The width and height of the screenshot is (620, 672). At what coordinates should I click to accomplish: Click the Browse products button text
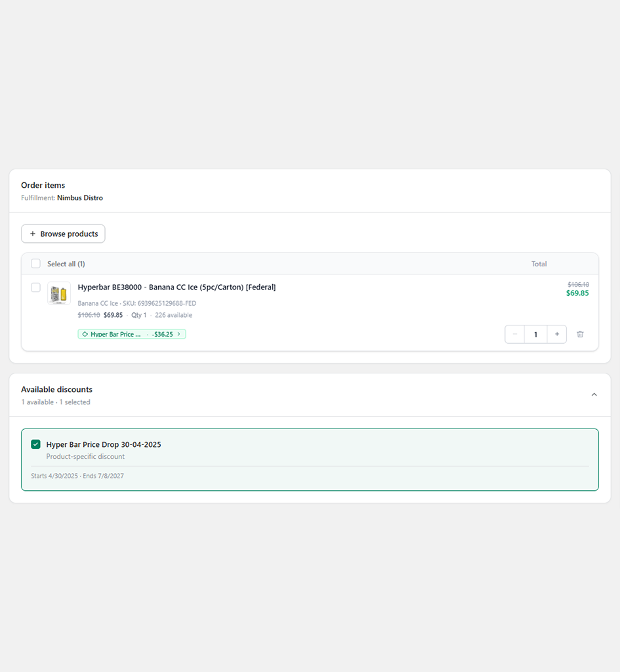click(69, 234)
